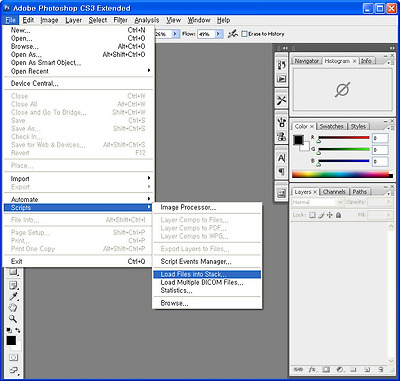The image size is (400, 381).
Task: Click new adjustment layer half-circle icon
Action: [340, 369]
